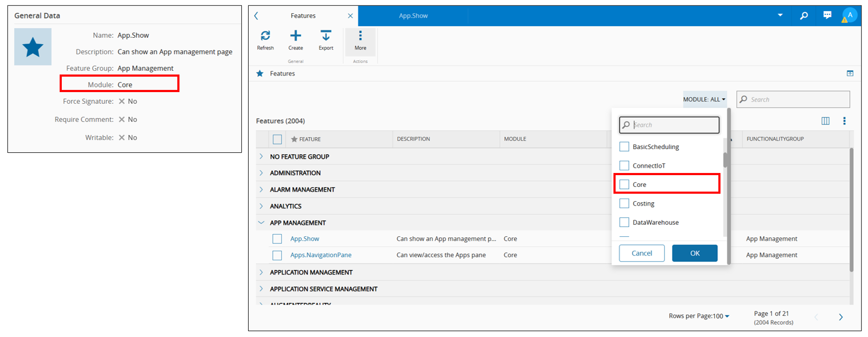
Task: Click the 'Can view/access the Apps pane' description
Action: tap(441, 255)
